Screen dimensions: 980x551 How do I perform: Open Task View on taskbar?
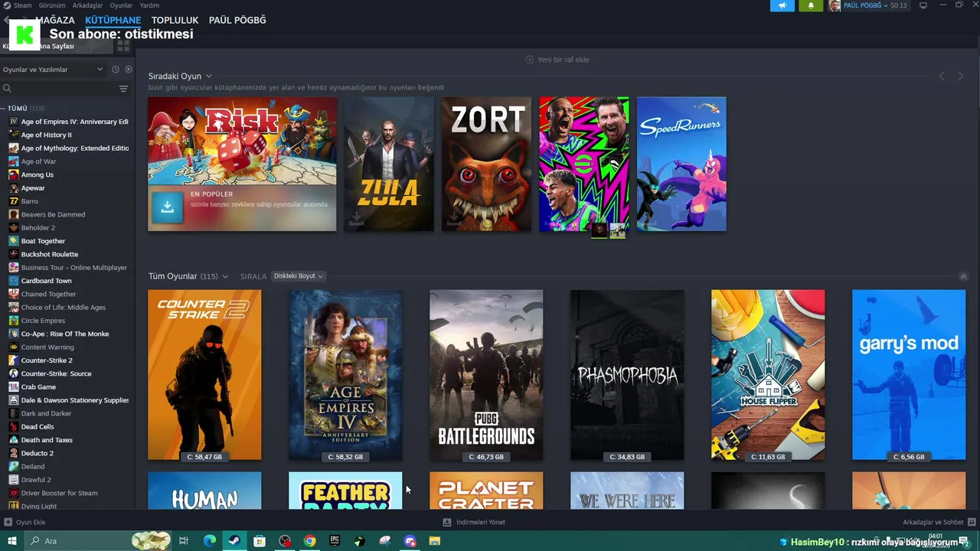coord(184,541)
